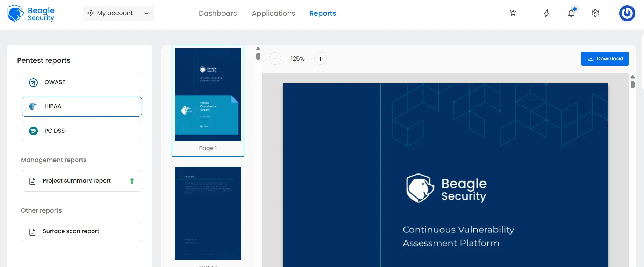Select the Reports tab
The height and width of the screenshot is (267, 644).
click(323, 13)
